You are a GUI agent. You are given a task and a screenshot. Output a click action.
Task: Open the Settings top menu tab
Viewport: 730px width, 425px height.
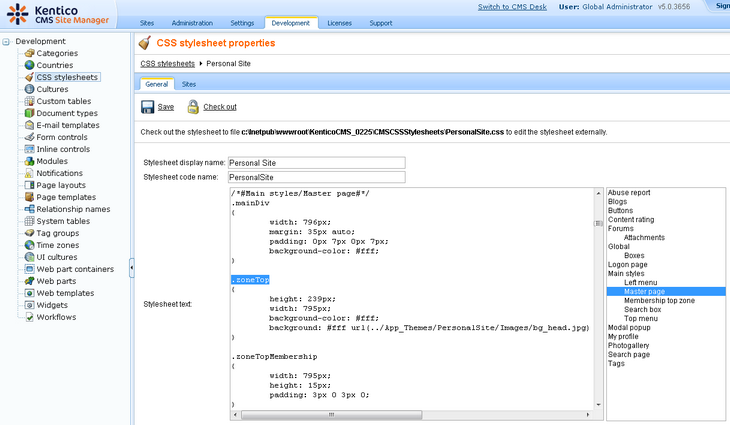242,23
